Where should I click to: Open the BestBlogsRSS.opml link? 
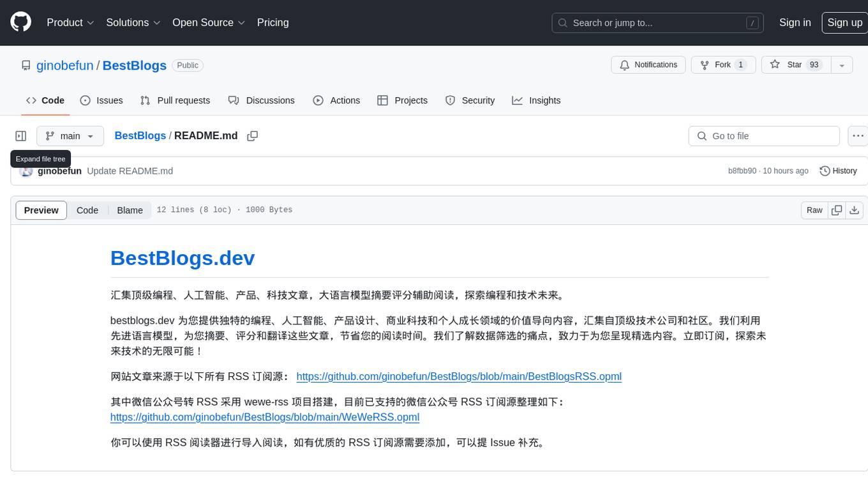(459, 376)
